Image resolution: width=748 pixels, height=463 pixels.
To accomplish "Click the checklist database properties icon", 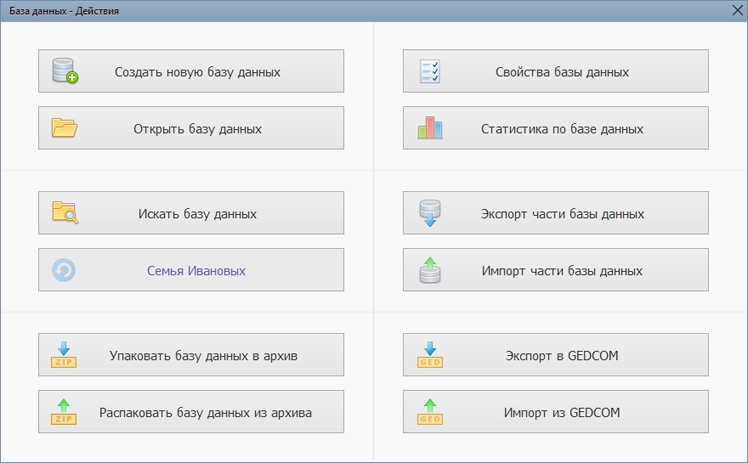I will coord(430,71).
